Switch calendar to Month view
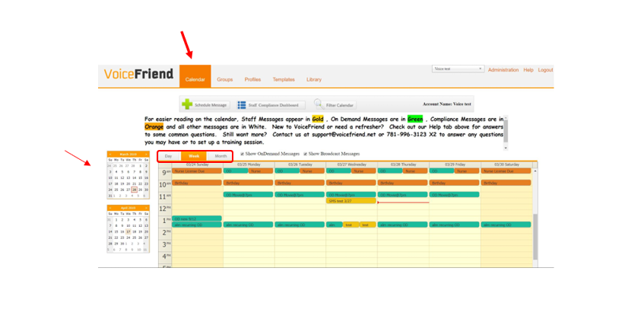The image size is (644, 322). 220,156
